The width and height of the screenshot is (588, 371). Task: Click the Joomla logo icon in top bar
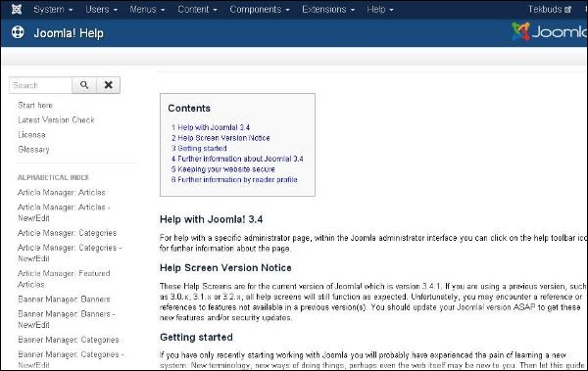pyautogui.click(x=16, y=10)
